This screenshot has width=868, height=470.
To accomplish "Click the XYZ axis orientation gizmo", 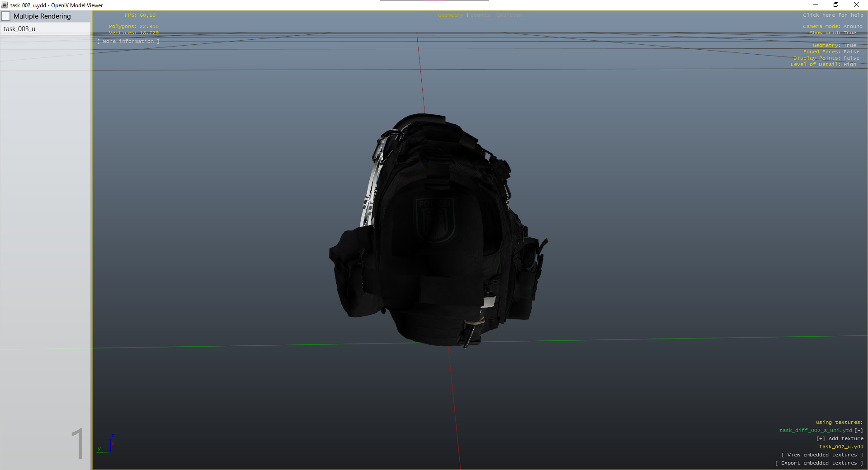I will click(x=107, y=445).
